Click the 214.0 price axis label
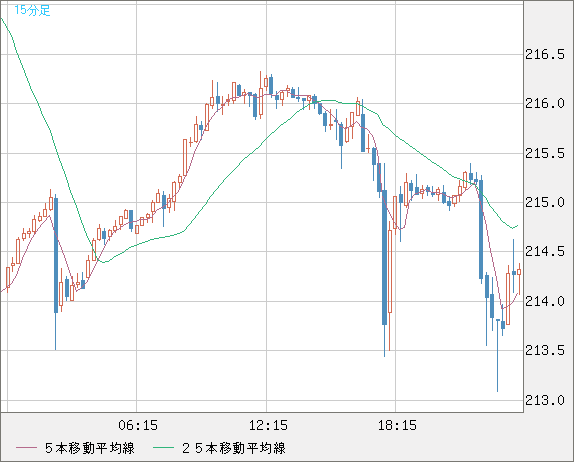Screen dimensions: 574x462 pyautogui.click(x=545, y=301)
